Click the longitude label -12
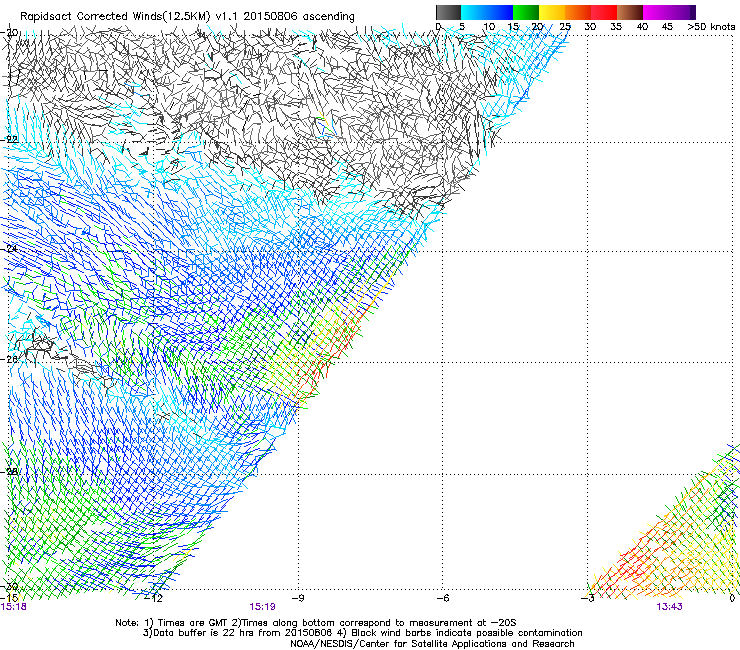This screenshot has width=740, height=650. click(153, 598)
